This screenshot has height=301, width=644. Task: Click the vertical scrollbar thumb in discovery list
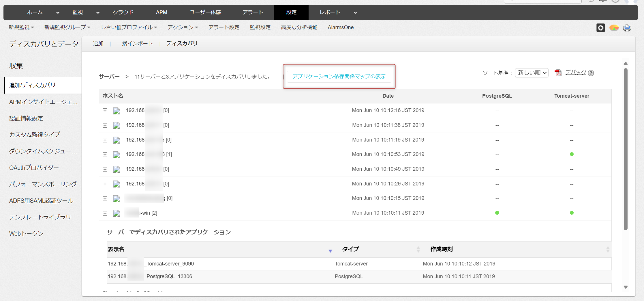(x=625, y=149)
